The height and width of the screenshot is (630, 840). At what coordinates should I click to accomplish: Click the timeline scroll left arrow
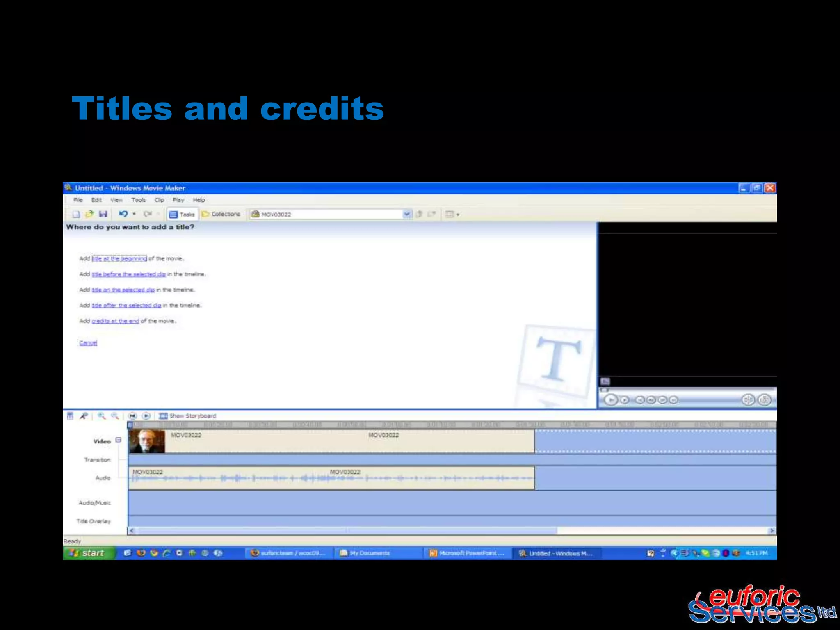pos(132,531)
